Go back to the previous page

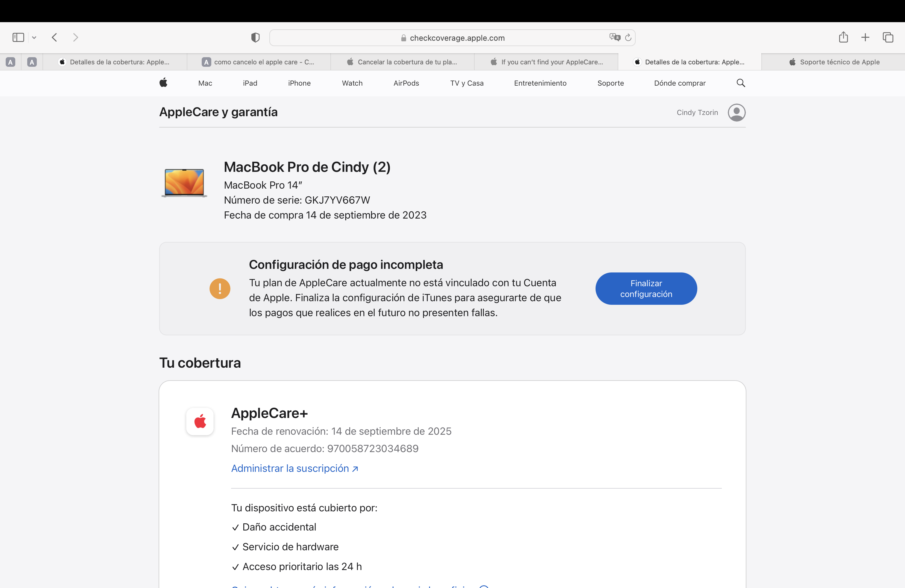54,37
